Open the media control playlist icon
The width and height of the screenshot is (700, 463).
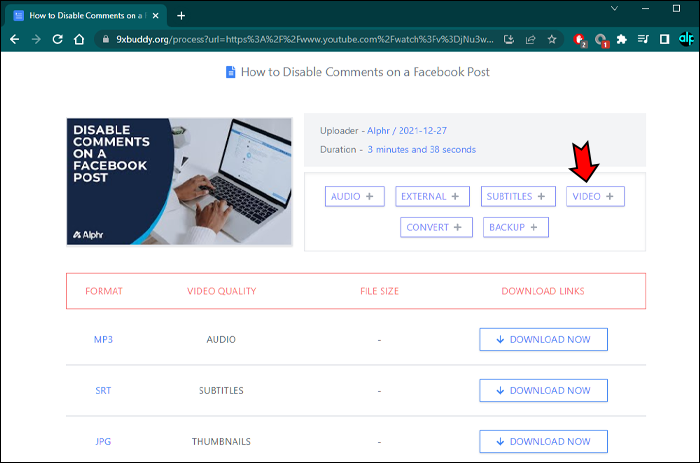643,39
